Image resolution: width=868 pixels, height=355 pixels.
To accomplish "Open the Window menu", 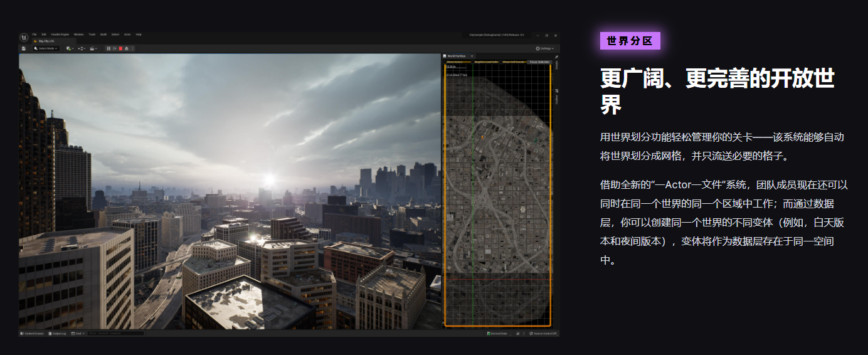I will pos(78,34).
